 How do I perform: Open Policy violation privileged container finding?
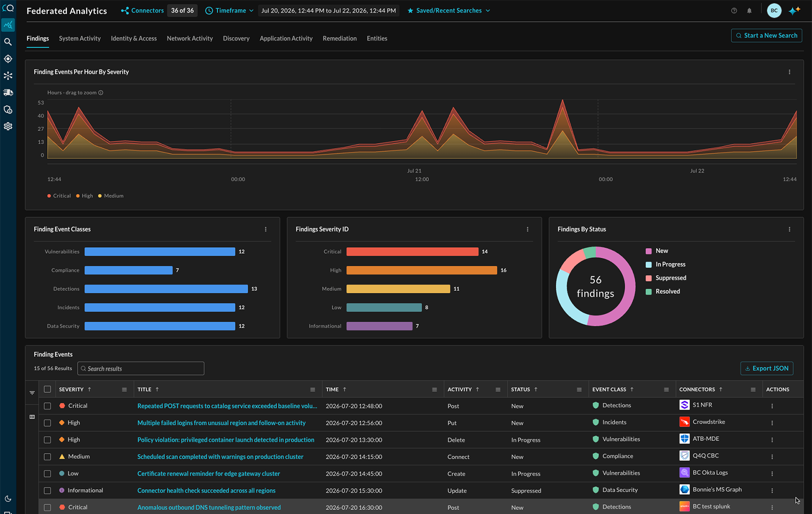pos(225,440)
